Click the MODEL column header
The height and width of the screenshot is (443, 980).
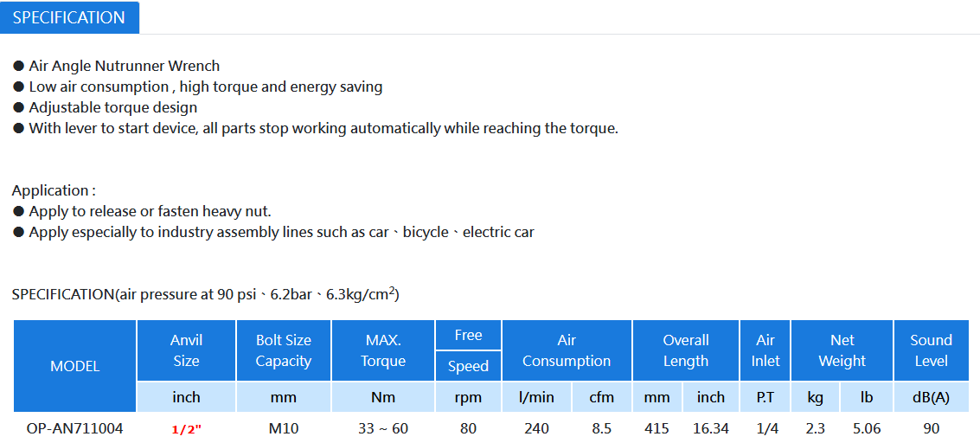coord(75,366)
